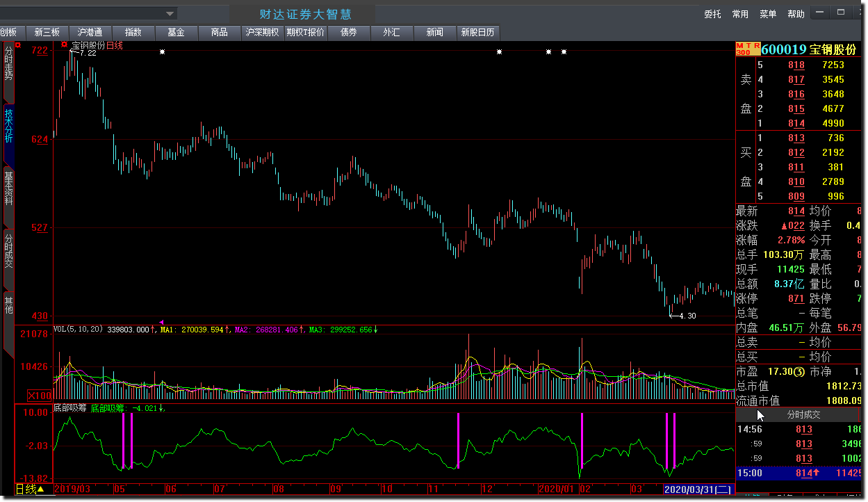Open the 新闻 tab
Viewport: 868px width, 502px height.
[434, 32]
